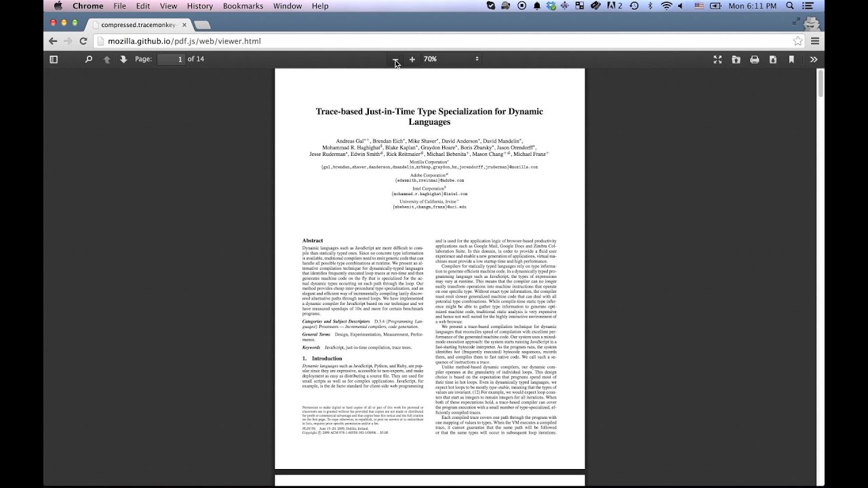
Task: Open the View menu
Action: (168, 6)
